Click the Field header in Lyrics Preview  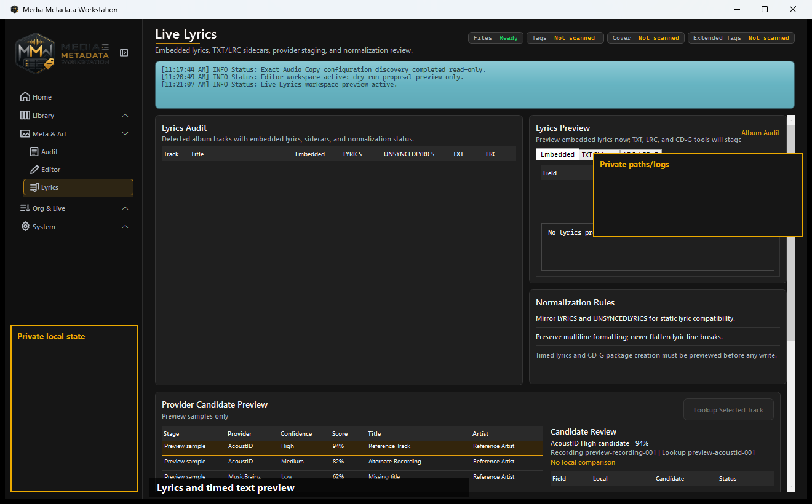click(550, 173)
